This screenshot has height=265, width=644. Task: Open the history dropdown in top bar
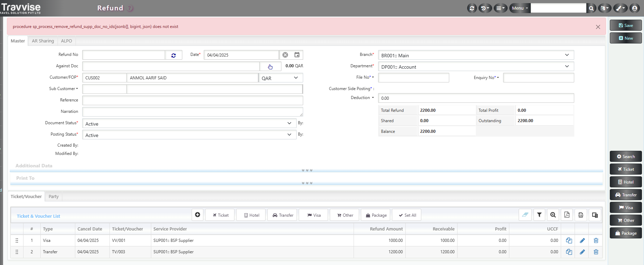pos(485,8)
